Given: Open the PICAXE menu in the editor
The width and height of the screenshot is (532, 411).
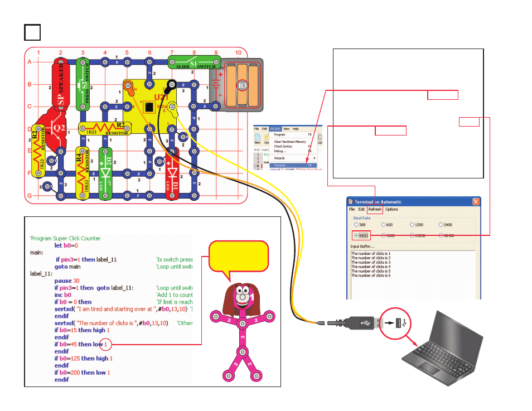Looking at the screenshot, I should pos(275,129).
